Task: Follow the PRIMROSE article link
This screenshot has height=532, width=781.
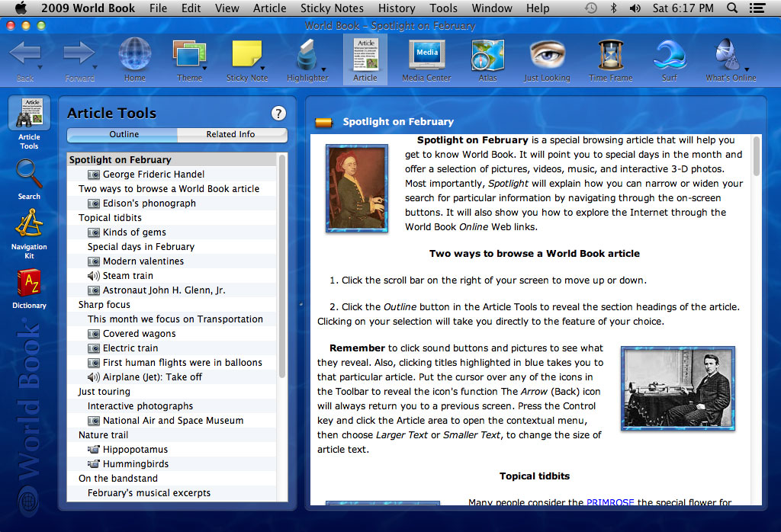Action: coord(610,502)
